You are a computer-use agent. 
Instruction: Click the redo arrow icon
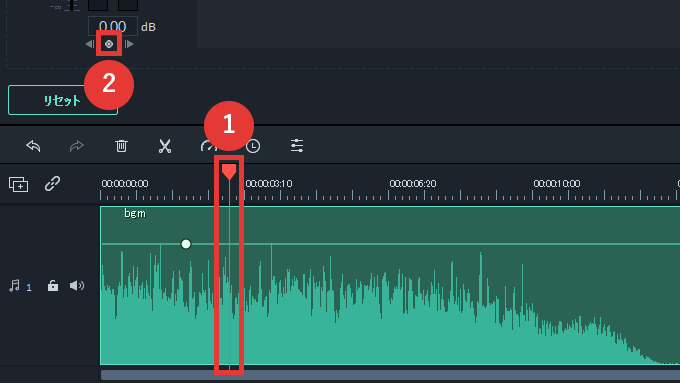[76, 146]
